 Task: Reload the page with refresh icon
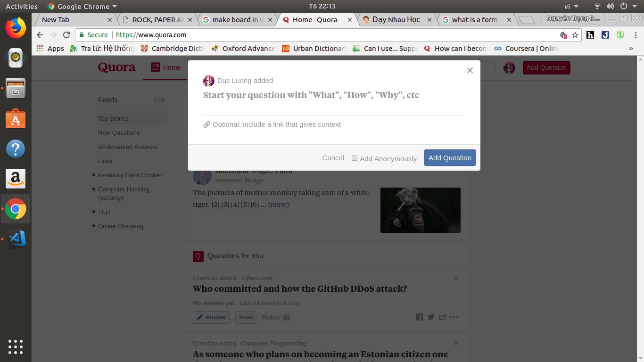pyautogui.click(x=66, y=35)
